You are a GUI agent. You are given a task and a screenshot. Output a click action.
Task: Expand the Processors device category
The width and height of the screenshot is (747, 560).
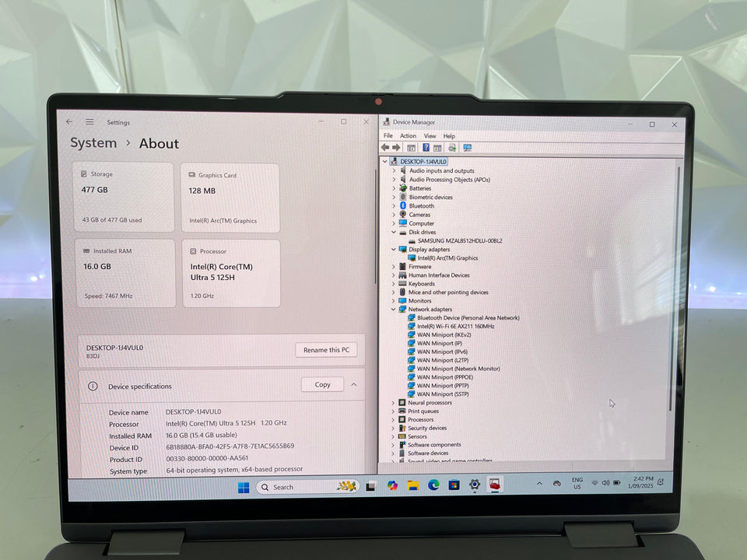click(394, 420)
